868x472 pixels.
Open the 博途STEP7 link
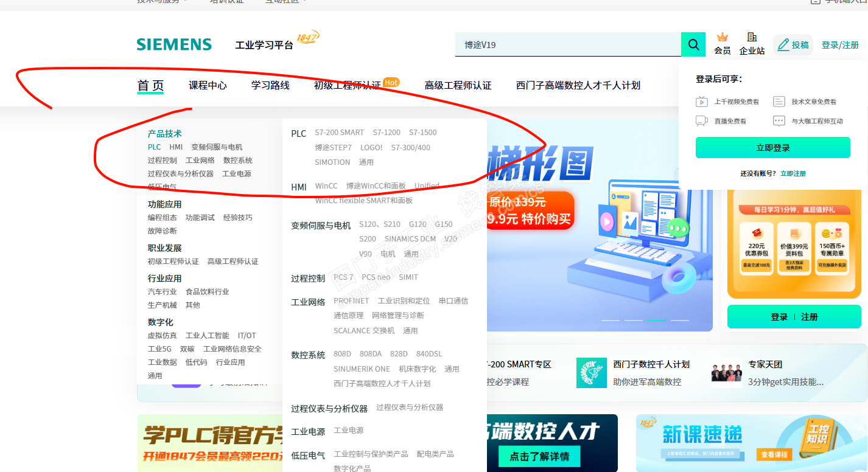coord(334,148)
